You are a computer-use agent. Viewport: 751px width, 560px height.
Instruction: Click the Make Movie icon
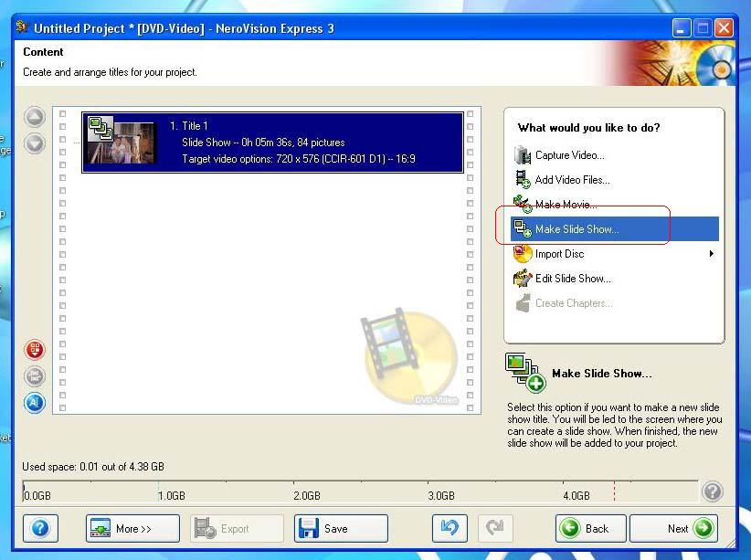523,204
